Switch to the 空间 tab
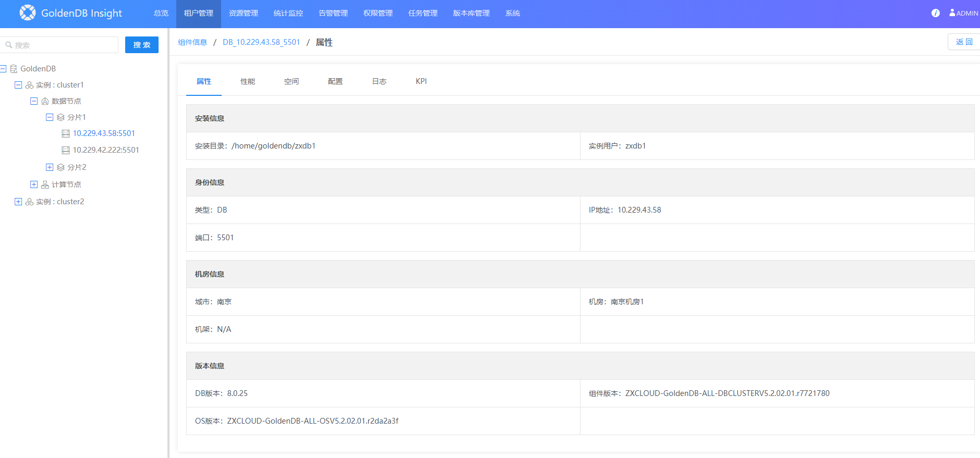 tap(292, 81)
